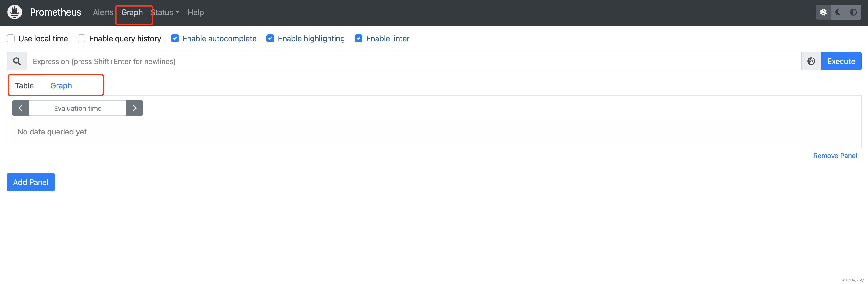Click the Remove Panel link
This screenshot has width=868, height=284.
coord(835,156)
